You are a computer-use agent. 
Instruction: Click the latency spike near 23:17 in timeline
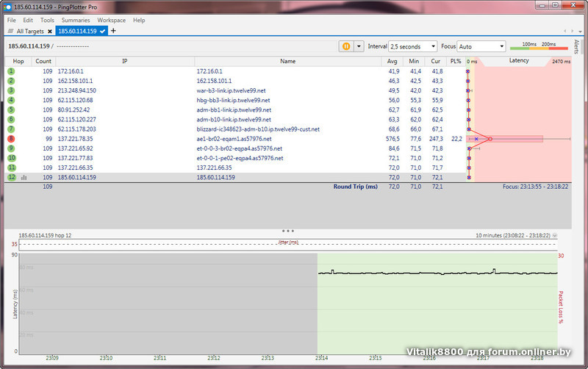(494, 271)
